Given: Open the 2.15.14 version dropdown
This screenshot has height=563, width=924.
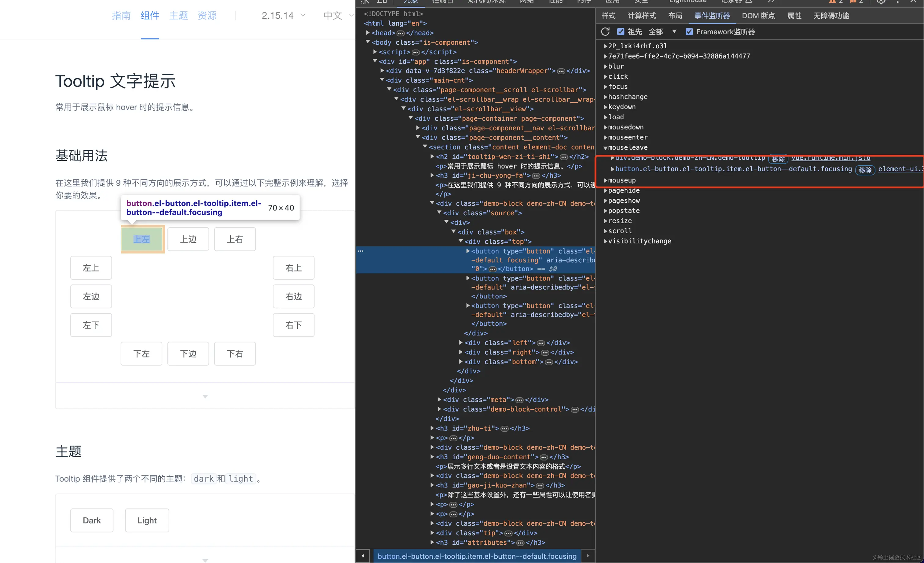Looking at the screenshot, I should point(284,15).
